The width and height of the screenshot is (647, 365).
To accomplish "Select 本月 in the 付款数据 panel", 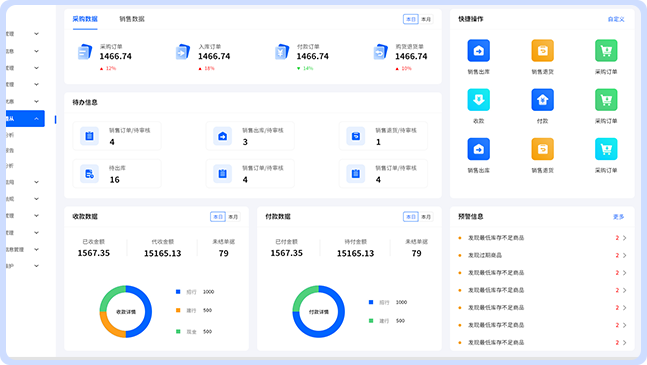I will point(426,217).
